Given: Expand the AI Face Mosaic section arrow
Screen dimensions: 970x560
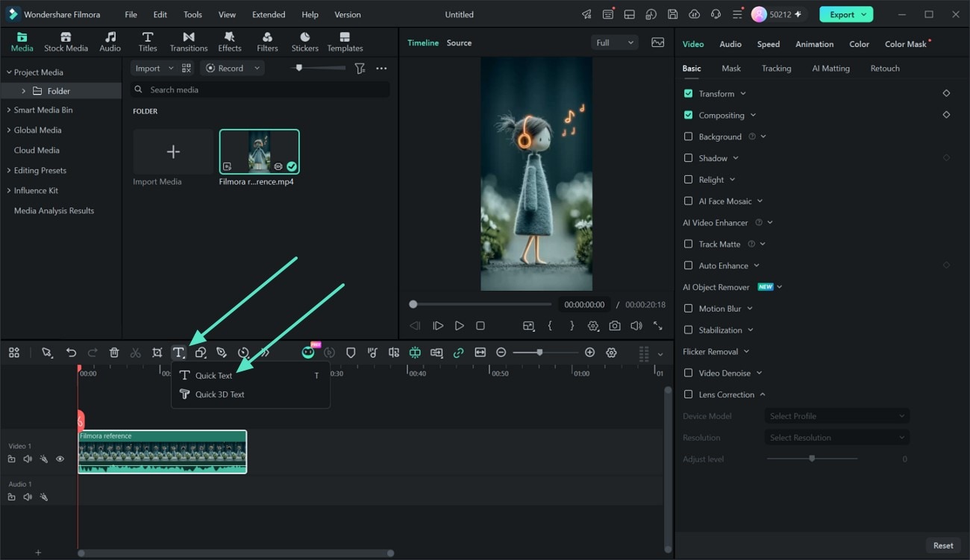Looking at the screenshot, I should (760, 201).
